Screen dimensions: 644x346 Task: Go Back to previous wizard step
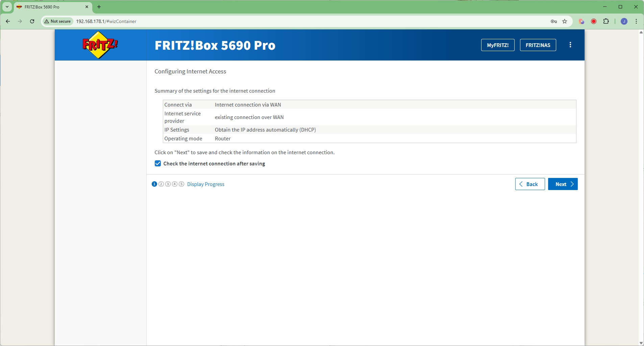(530, 184)
